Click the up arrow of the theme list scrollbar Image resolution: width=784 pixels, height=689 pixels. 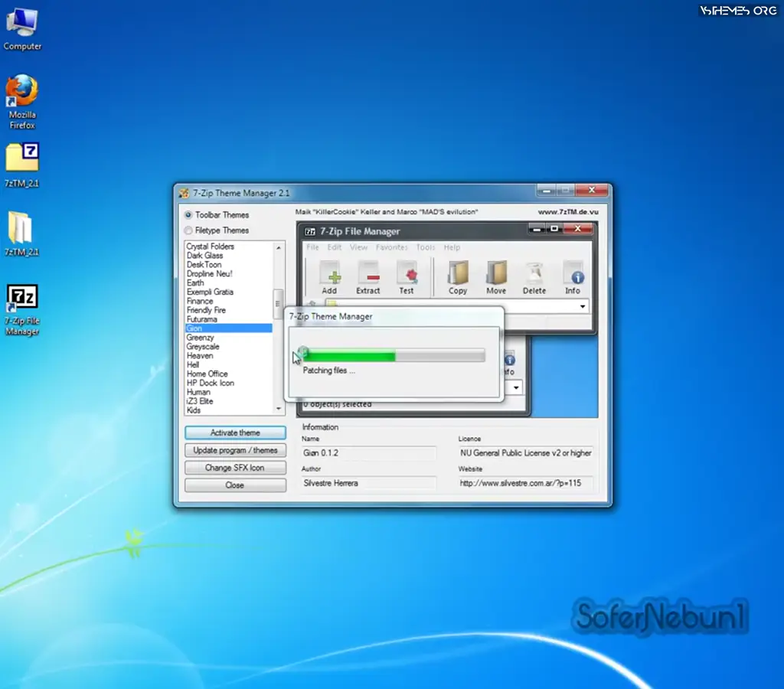click(279, 247)
